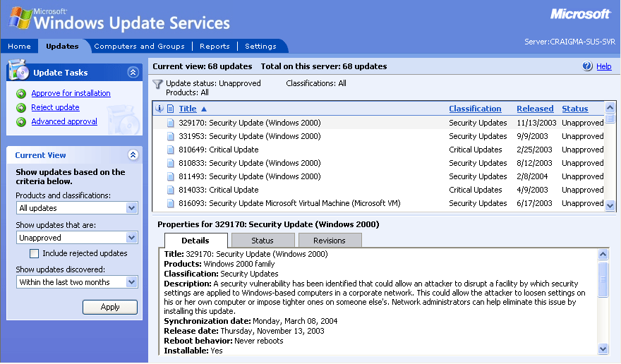Click the Update Tasks CD icon
This screenshot has height=364, width=621.
point(18,70)
